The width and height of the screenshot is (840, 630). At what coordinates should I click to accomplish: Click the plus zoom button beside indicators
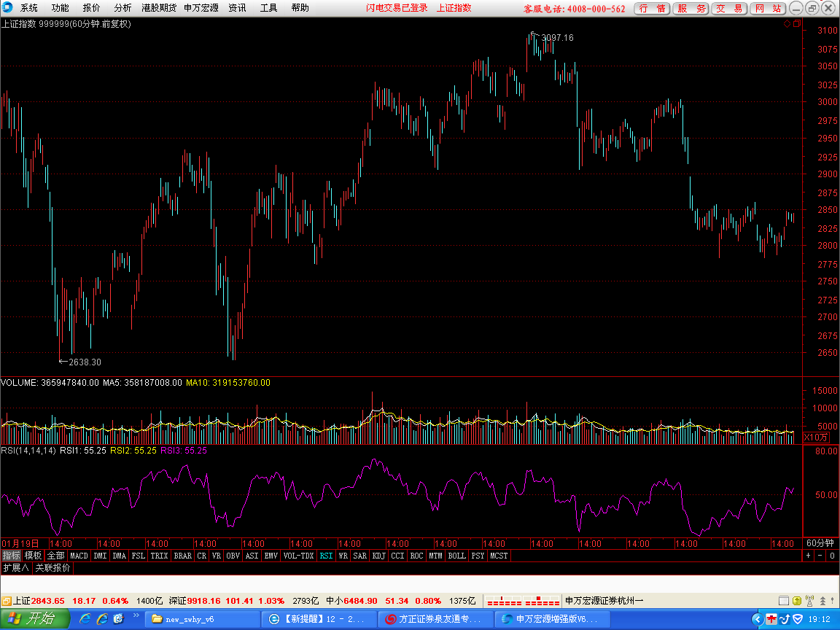(809, 556)
